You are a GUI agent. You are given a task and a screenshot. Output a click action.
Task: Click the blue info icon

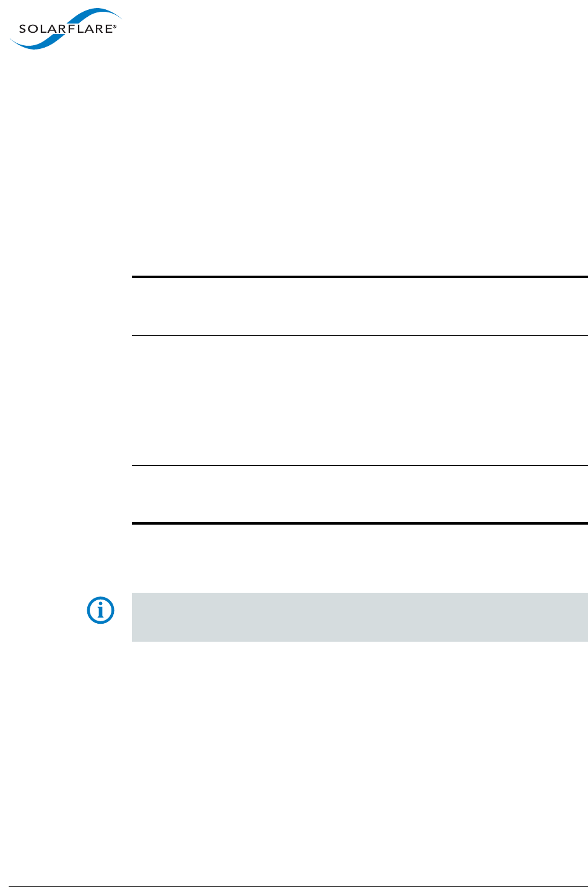[x=101, y=611]
